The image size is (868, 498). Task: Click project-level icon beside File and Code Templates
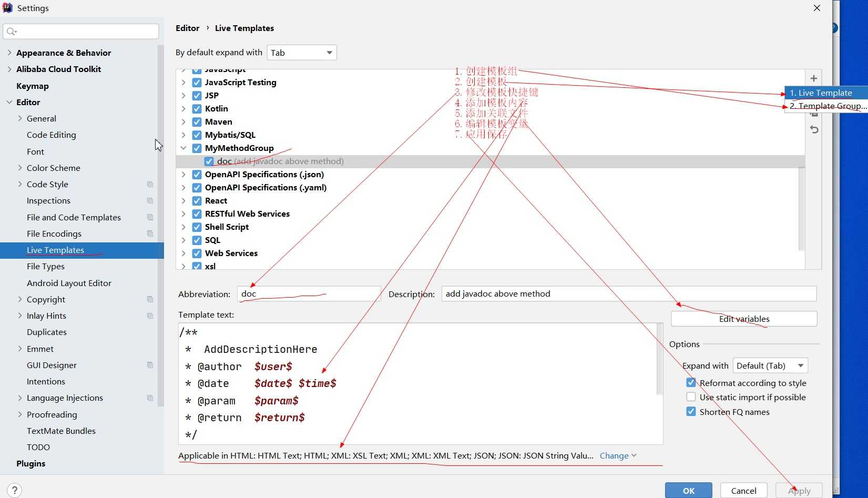[150, 217]
